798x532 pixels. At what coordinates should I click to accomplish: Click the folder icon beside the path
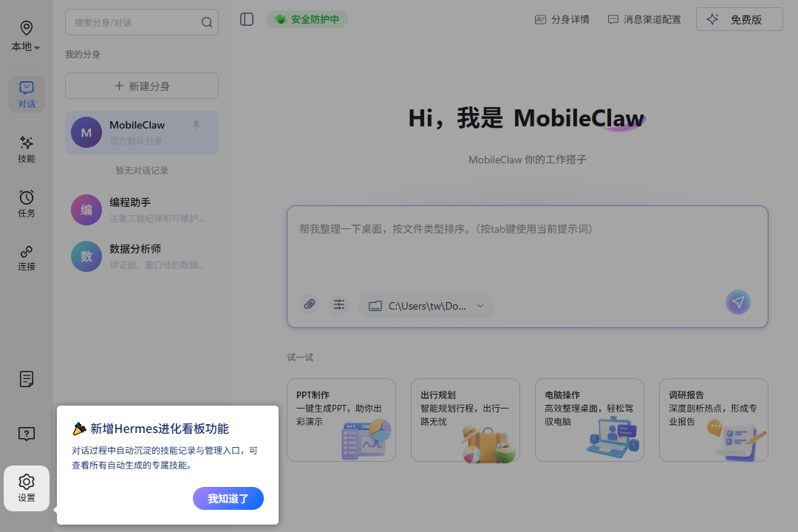coord(375,306)
